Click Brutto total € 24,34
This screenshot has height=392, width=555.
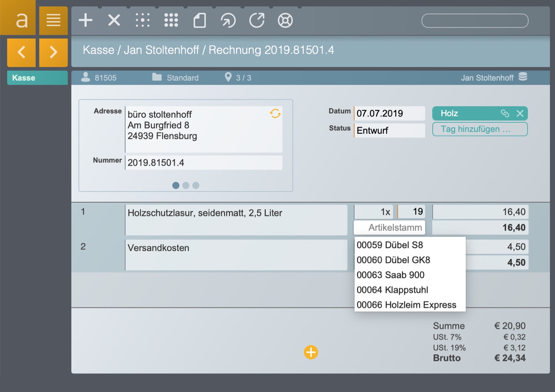tap(510, 358)
